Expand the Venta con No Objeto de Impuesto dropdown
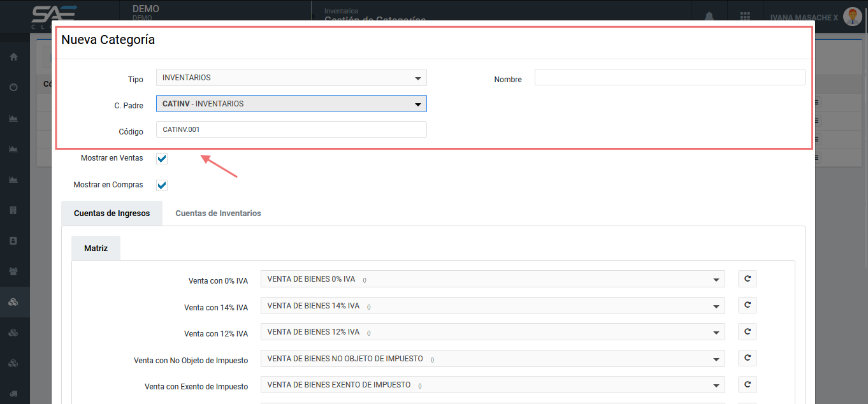 (492, 359)
